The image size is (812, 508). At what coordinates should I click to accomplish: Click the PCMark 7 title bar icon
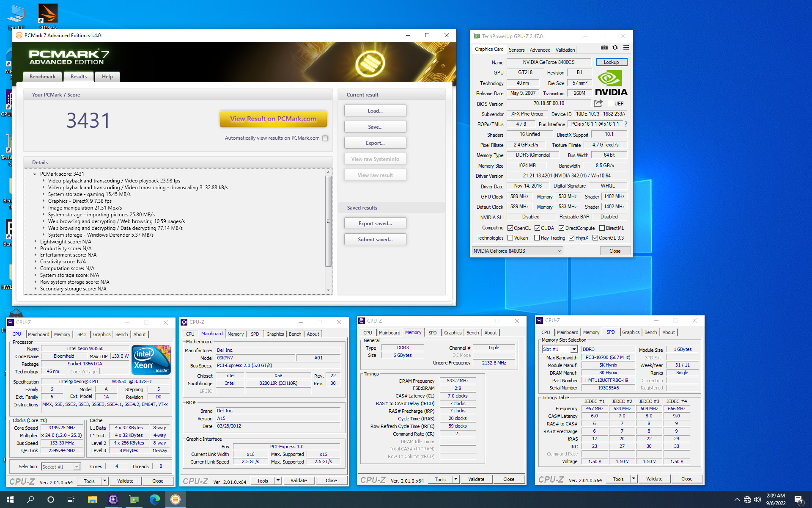[19, 35]
